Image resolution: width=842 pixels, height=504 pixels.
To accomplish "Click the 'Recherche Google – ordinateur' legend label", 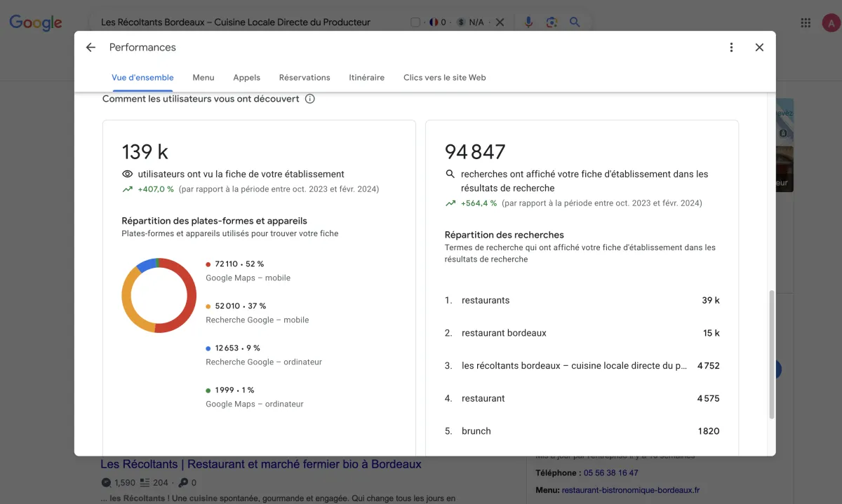I will coord(264,362).
